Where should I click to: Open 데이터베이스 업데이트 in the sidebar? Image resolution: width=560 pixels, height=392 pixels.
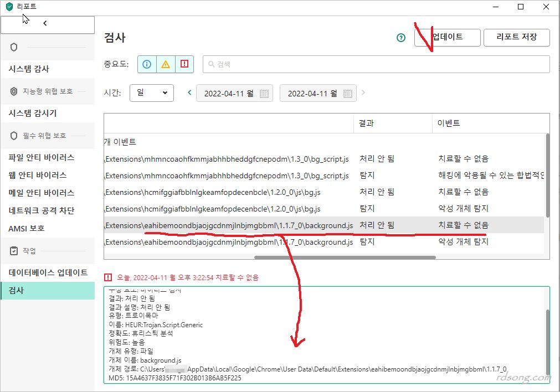[48, 273]
